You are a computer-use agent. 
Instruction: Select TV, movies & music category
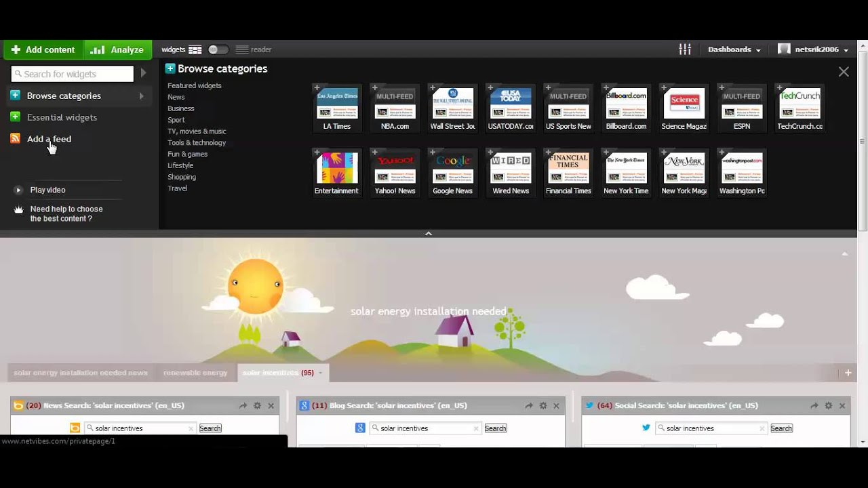click(197, 131)
